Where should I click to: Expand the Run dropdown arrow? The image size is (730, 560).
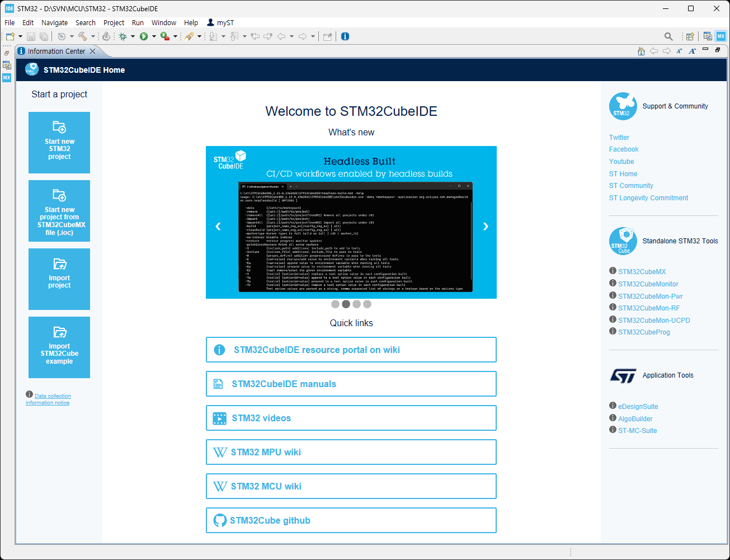(154, 36)
